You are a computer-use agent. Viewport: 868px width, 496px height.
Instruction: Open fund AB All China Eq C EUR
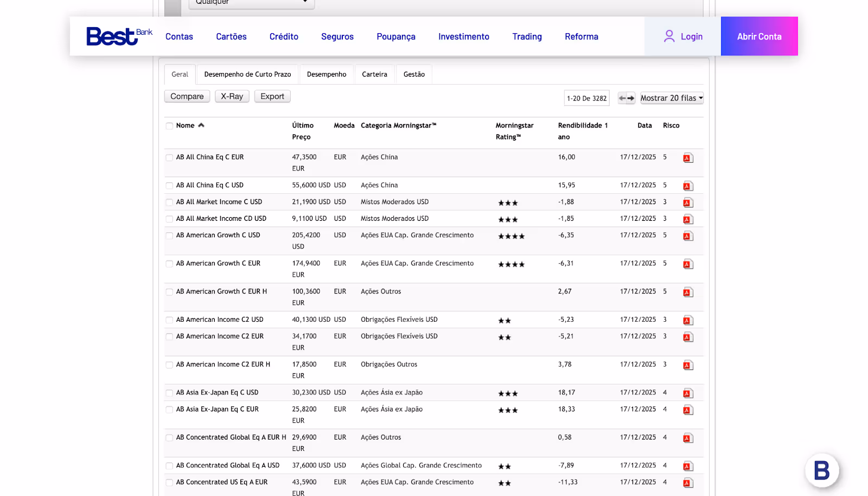pos(210,157)
